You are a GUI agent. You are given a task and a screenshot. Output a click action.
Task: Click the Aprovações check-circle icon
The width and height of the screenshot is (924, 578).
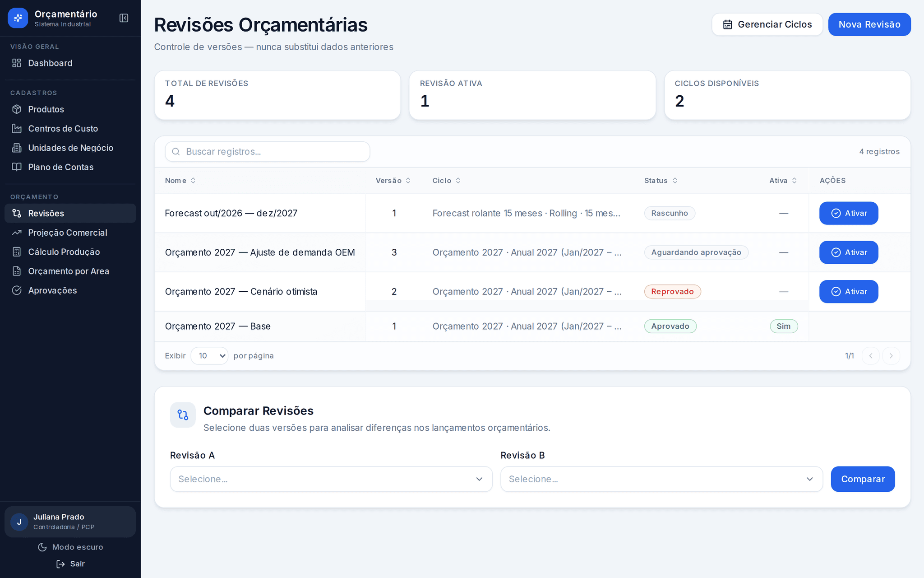tap(17, 290)
